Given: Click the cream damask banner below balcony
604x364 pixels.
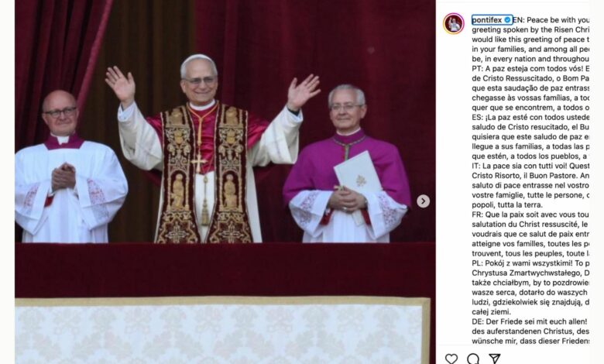Looking at the screenshot, I should tap(223, 331).
